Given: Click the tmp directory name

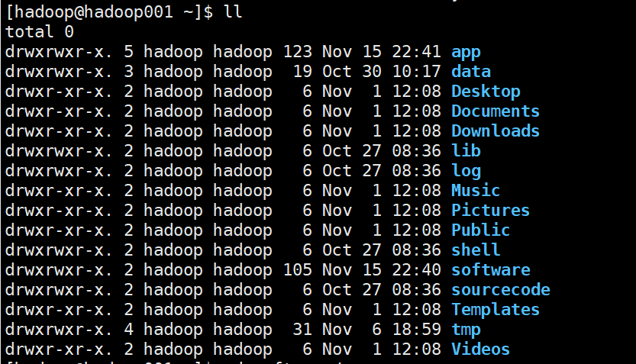Looking at the screenshot, I should pyautogui.click(x=466, y=330).
